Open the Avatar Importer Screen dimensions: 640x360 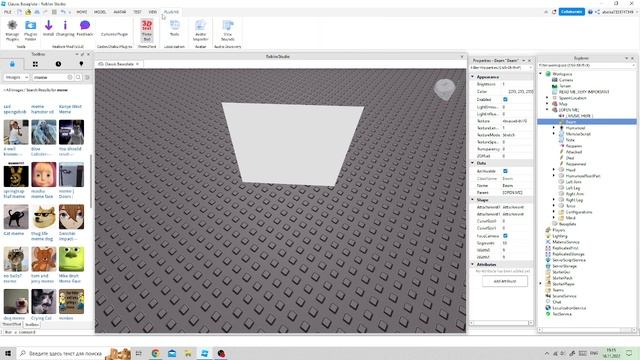click(x=200, y=30)
